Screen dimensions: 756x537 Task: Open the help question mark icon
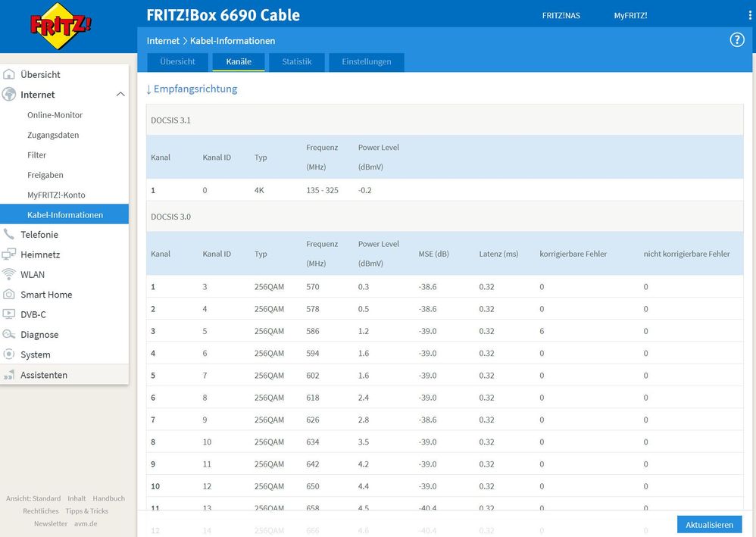(x=736, y=40)
